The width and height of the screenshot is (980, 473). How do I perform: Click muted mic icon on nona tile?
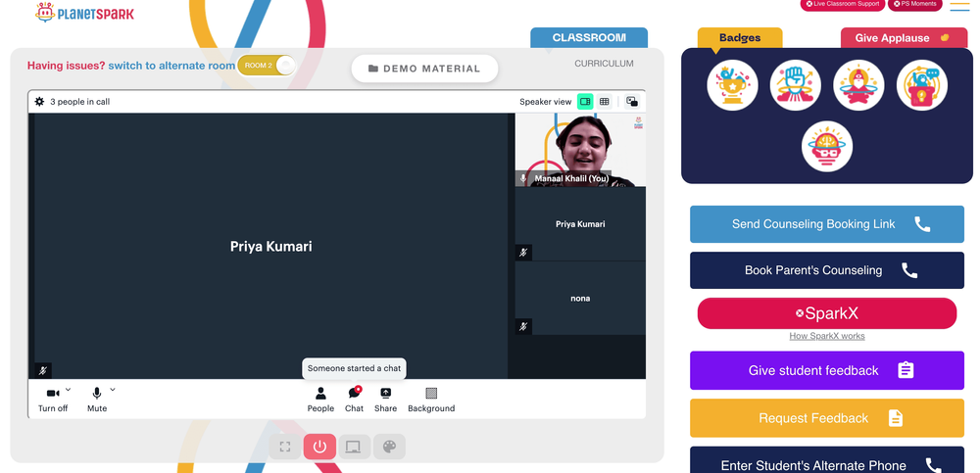[x=523, y=326]
